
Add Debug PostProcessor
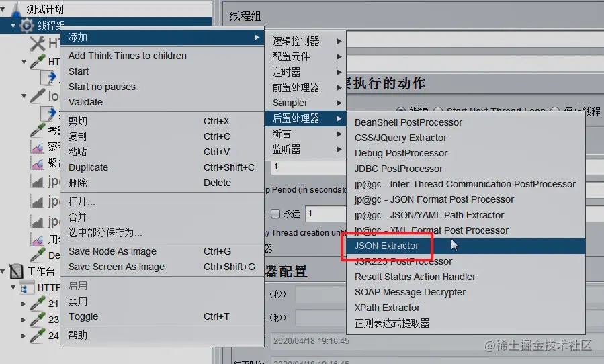click(466, 153)
